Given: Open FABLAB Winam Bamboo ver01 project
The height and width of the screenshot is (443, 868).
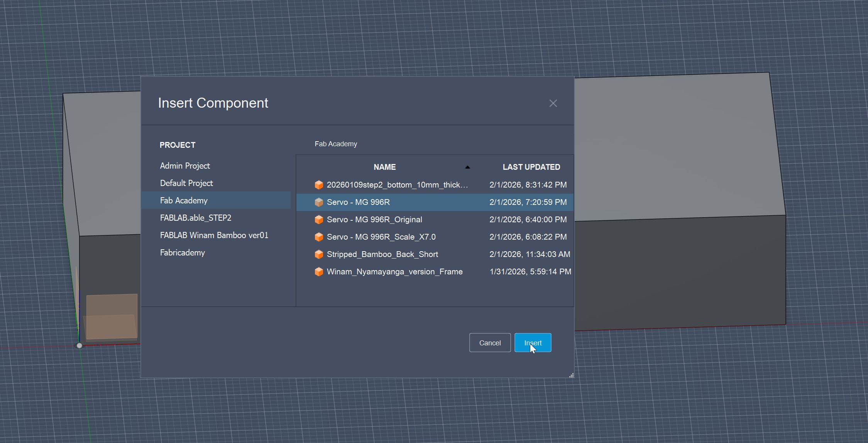Looking at the screenshot, I should coord(214,235).
